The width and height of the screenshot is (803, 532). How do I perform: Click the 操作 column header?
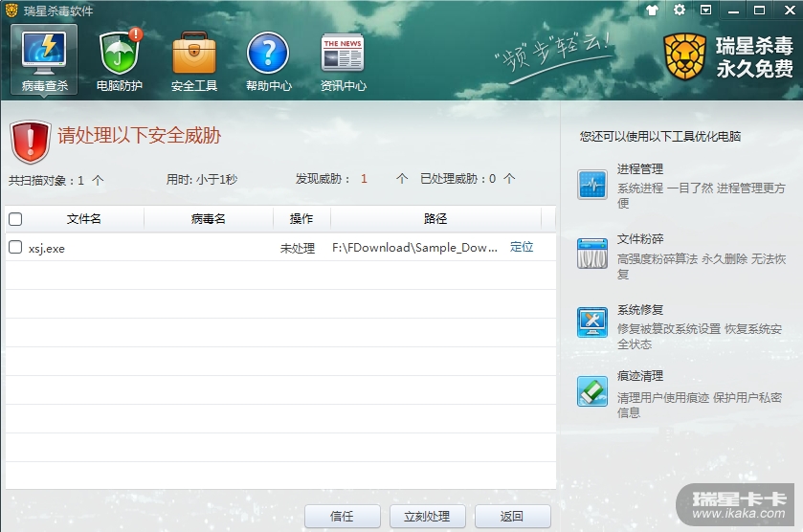(301, 219)
